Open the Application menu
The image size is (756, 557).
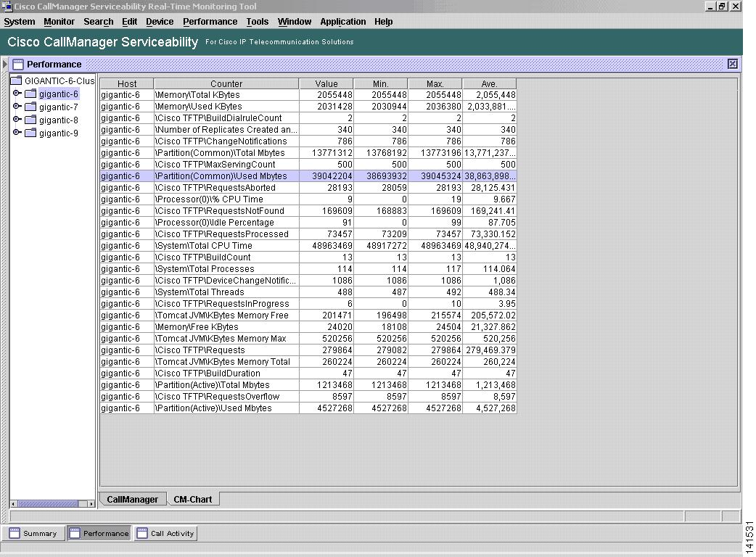pyautogui.click(x=342, y=22)
